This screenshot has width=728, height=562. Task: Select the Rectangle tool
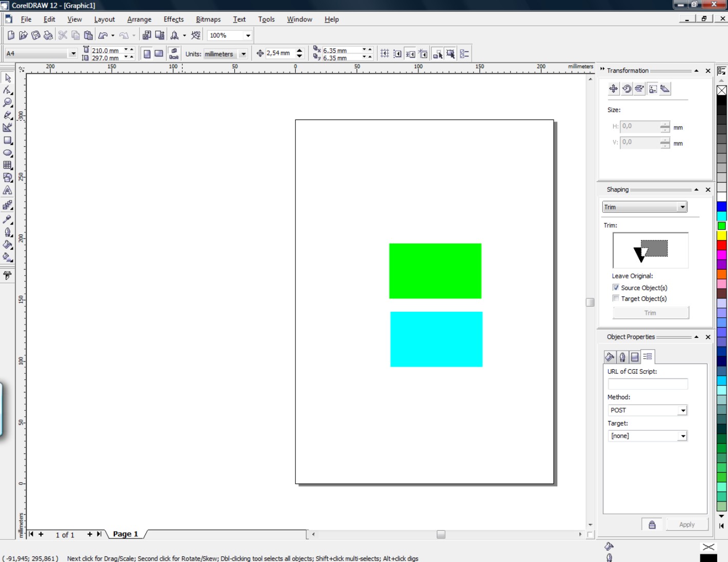tap(8, 140)
